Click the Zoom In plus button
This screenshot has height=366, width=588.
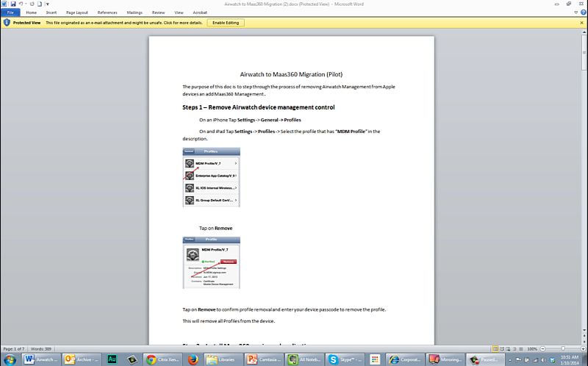pos(583,349)
